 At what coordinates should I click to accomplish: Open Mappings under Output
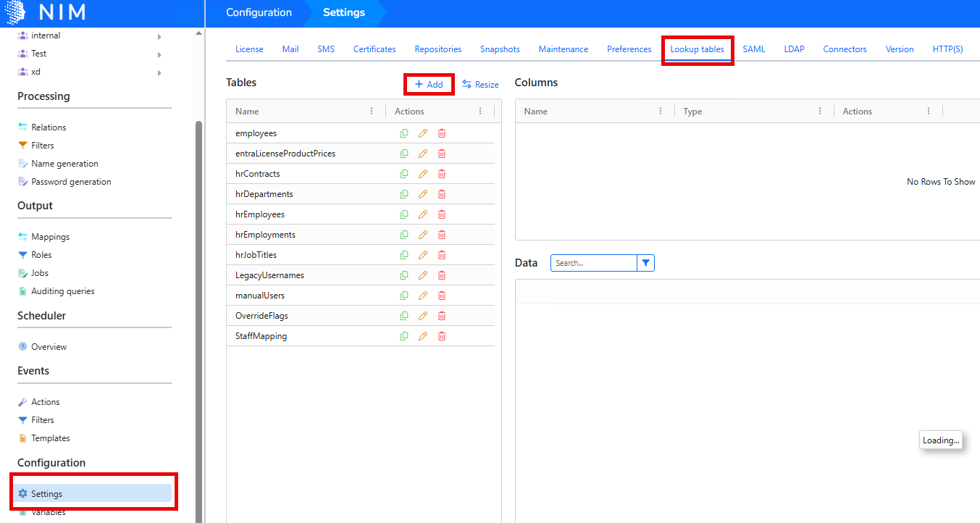(x=43, y=237)
